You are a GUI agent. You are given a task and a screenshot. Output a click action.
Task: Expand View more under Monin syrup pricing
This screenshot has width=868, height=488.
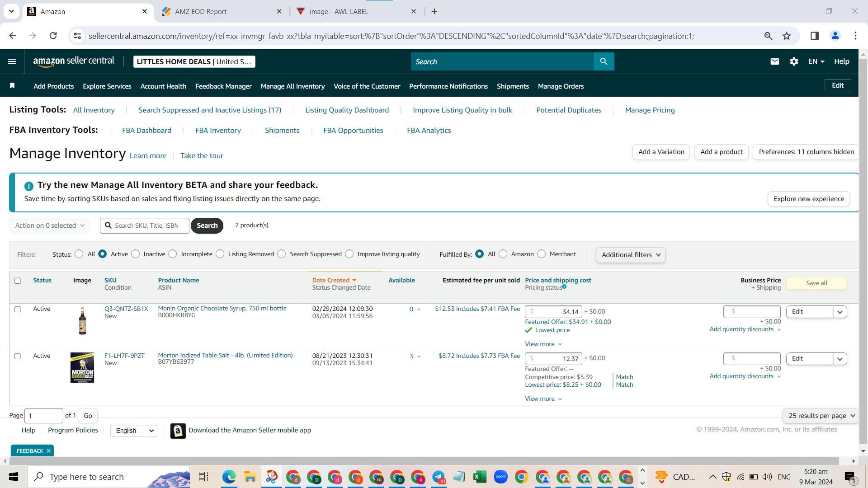click(543, 344)
